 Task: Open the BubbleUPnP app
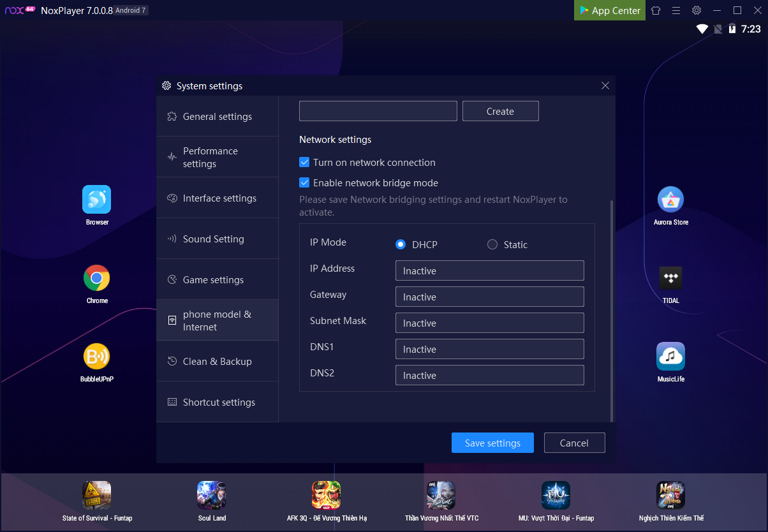tap(96, 357)
